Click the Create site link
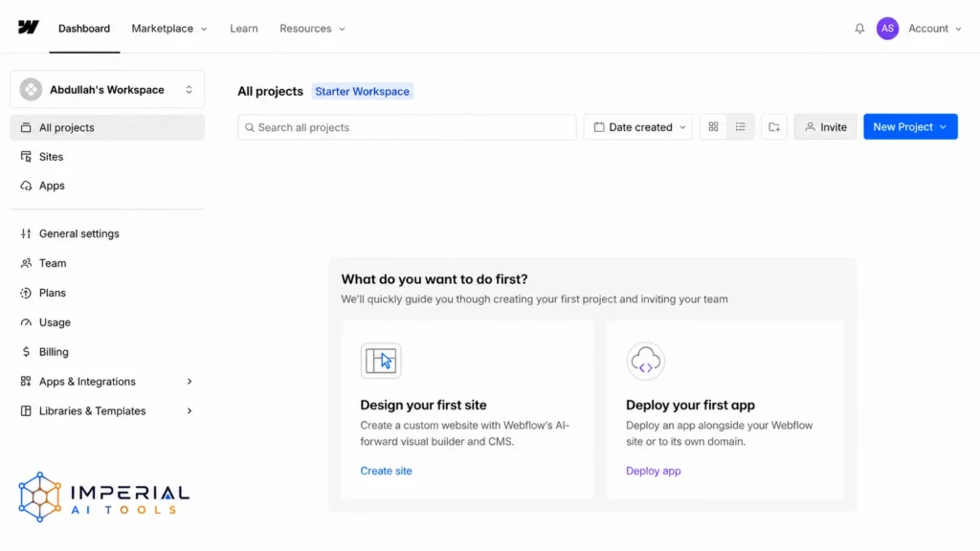 [386, 471]
